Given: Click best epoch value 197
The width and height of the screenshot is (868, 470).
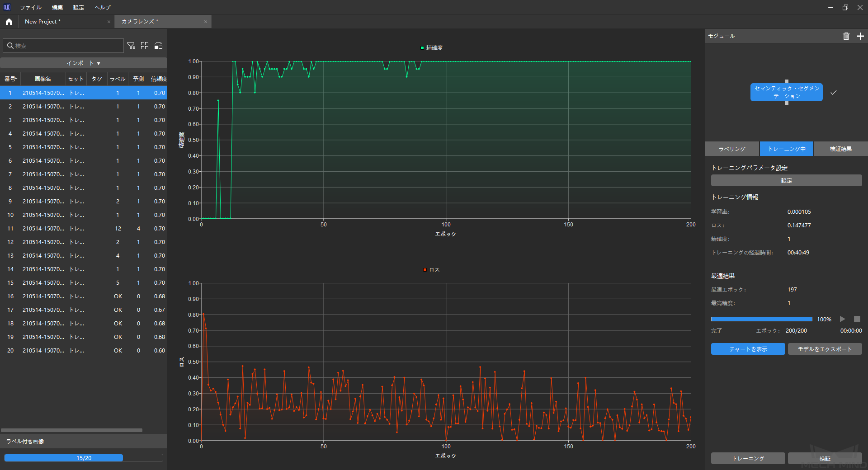Looking at the screenshot, I should [x=792, y=290].
